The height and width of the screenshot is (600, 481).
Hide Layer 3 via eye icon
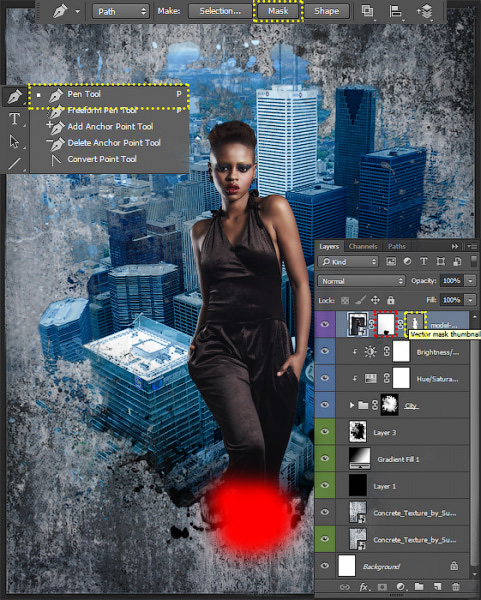click(x=325, y=432)
